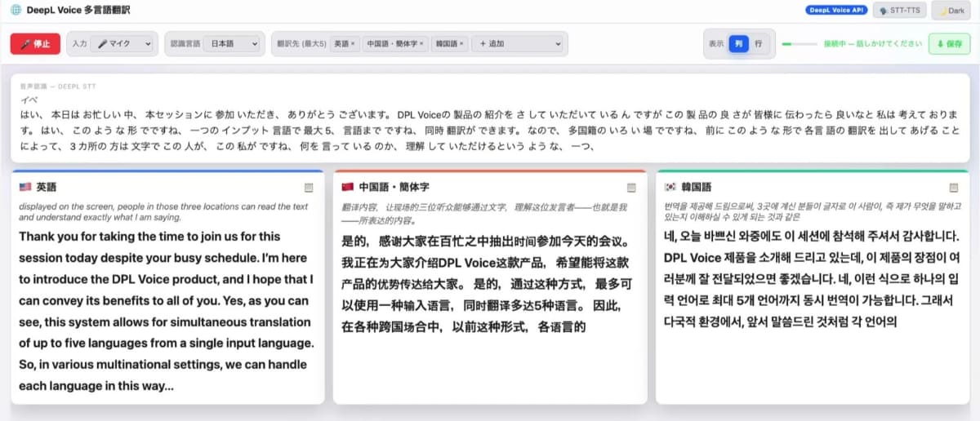Screen dimensions: 980x421
Task: Click the 接続中 connection status text
Action: pyautogui.click(x=873, y=43)
